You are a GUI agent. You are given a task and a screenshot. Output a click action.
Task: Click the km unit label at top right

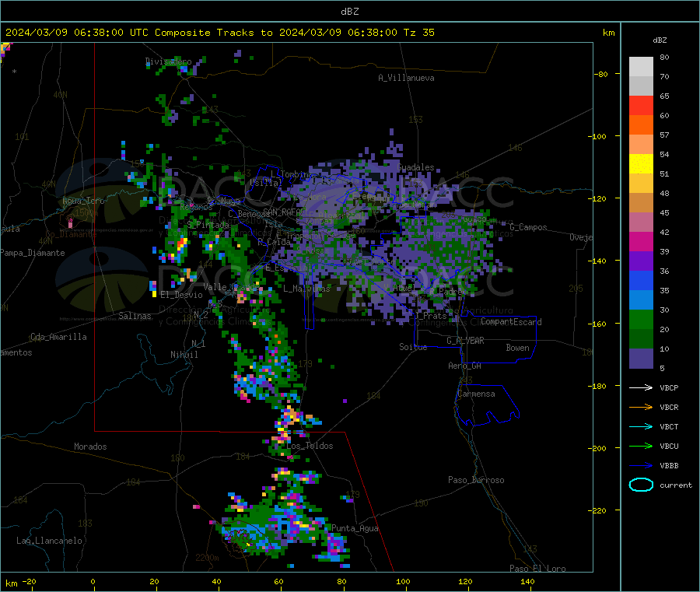pyautogui.click(x=608, y=33)
